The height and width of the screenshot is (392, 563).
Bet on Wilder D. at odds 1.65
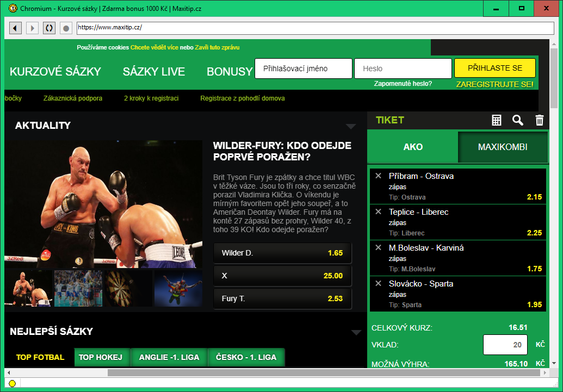[x=282, y=253]
